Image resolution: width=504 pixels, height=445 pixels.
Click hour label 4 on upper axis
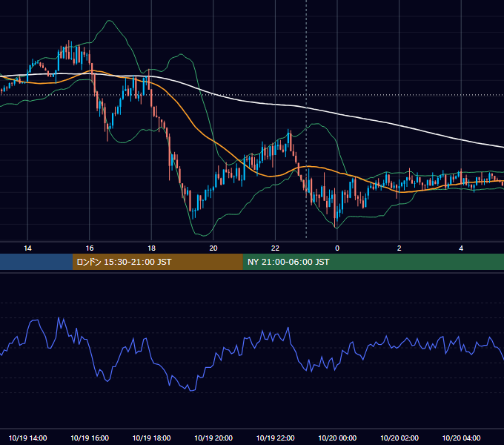pyautogui.click(x=461, y=248)
